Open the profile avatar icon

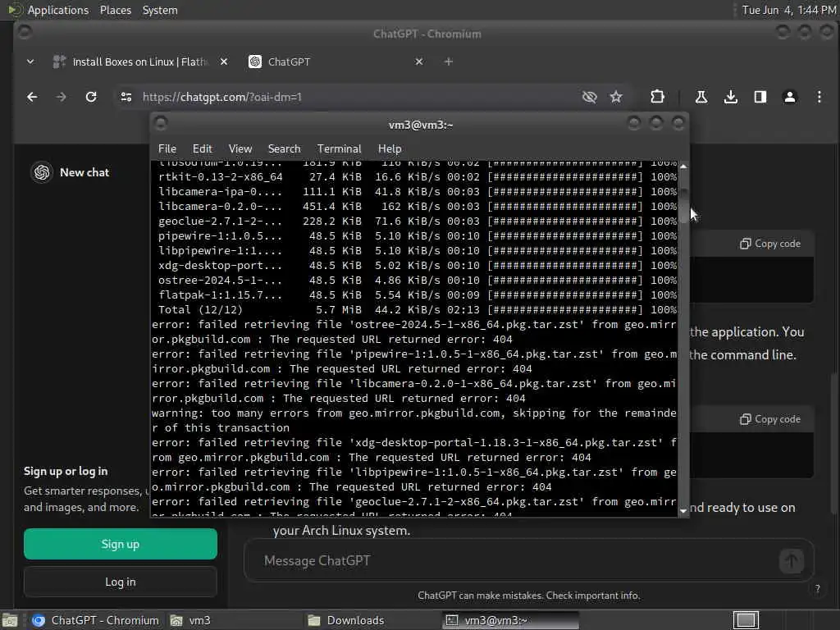point(790,97)
